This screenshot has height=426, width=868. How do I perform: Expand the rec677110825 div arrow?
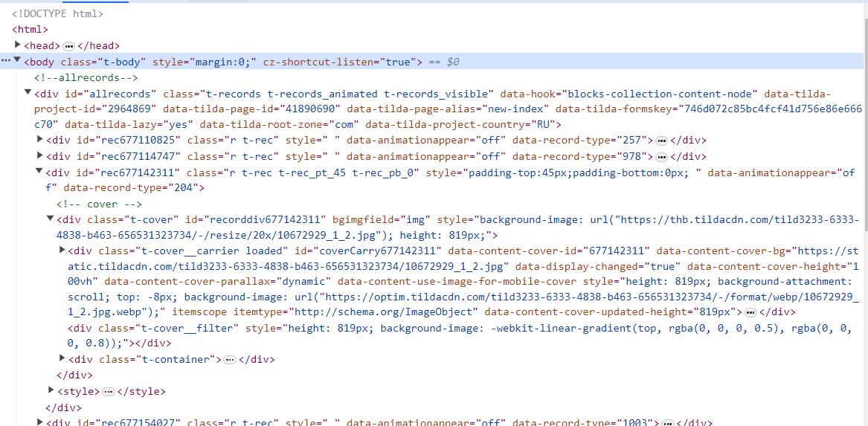[x=40, y=140]
